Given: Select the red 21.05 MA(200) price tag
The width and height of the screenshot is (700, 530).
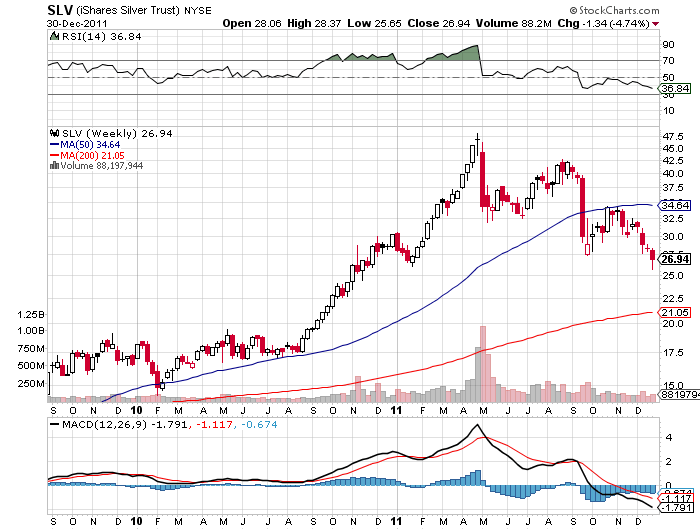Looking at the screenshot, I should [x=675, y=313].
